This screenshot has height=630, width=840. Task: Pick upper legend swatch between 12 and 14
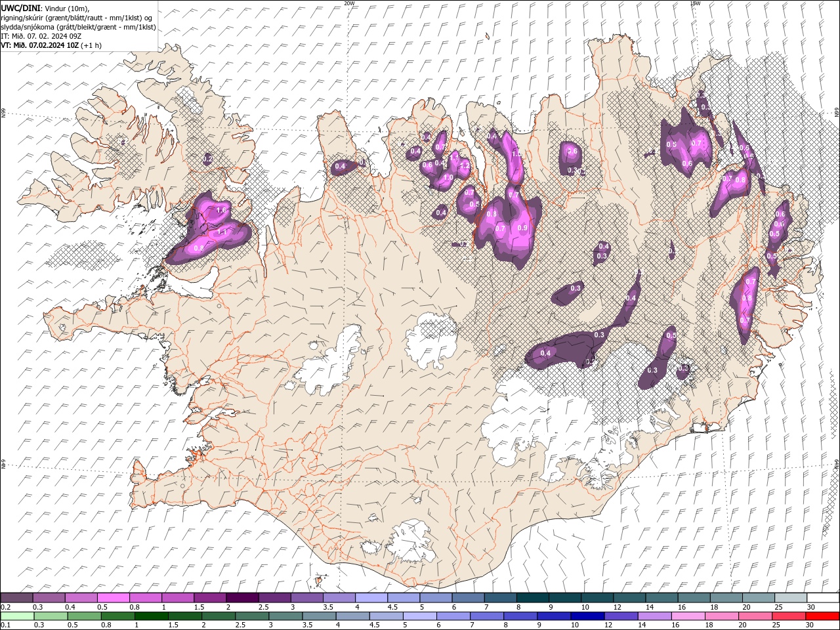tap(629, 598)
